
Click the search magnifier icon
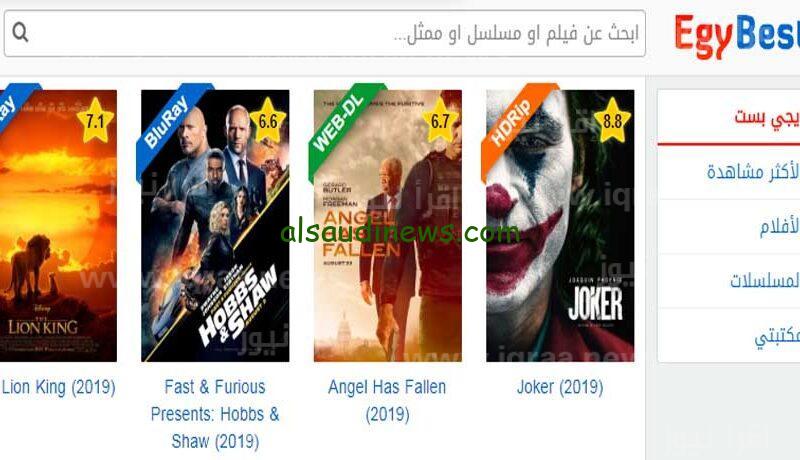point(20,33)
